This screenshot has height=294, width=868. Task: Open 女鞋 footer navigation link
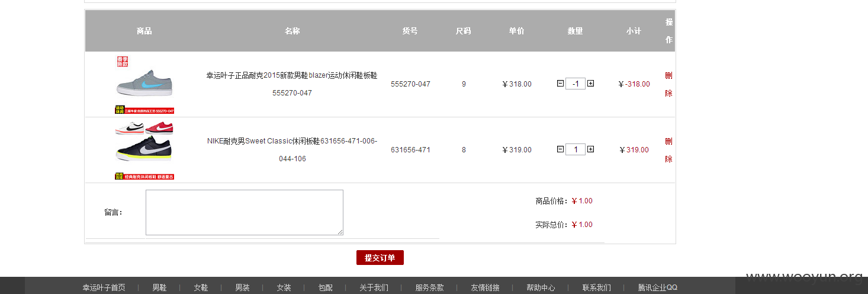(x=201, y=287)
